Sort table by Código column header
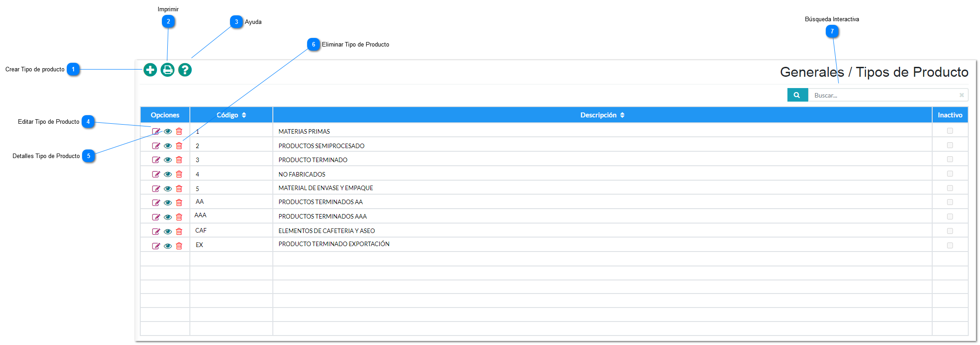 pos(231,115)
